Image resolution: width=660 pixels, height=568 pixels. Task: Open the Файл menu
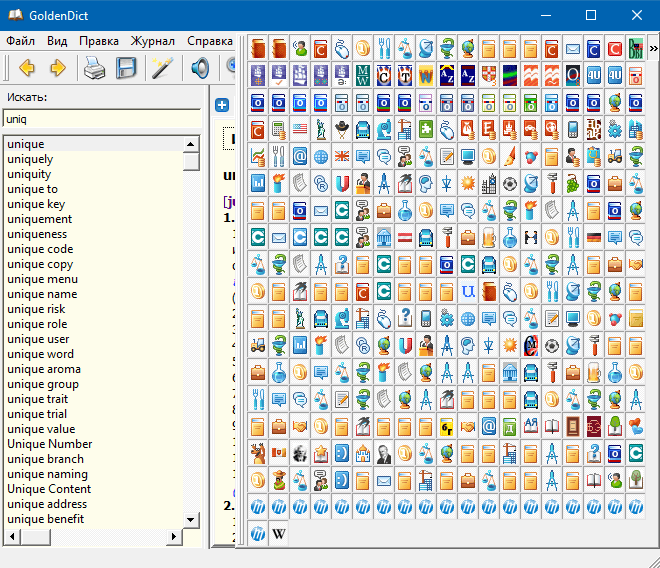coord(20,41)
